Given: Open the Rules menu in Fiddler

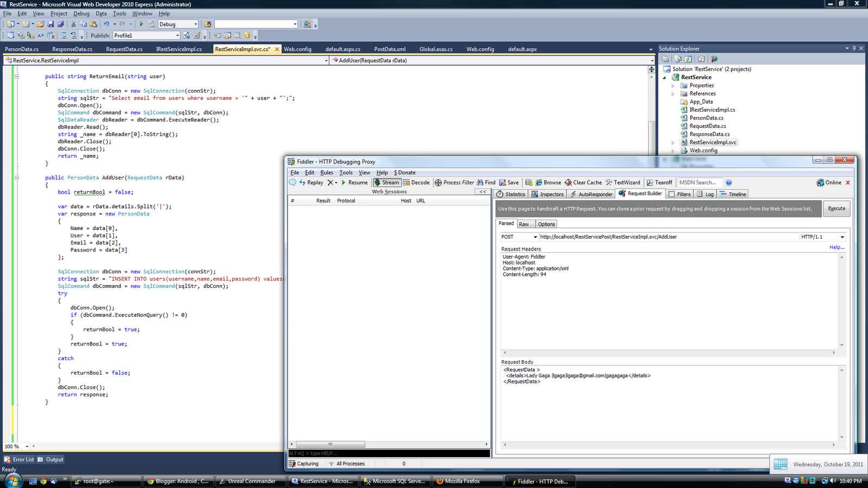Looking at the screenshot, I should 327,172.
